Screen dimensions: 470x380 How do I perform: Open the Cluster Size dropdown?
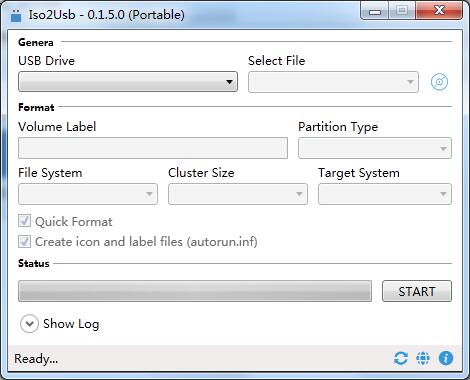238,194
